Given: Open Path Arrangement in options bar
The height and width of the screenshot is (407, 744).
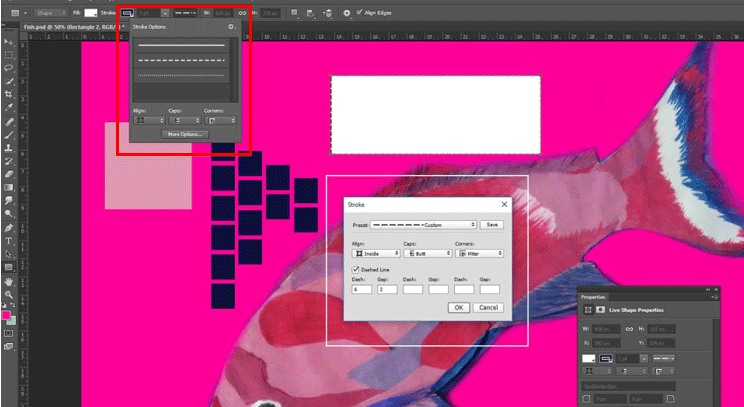Looking at the screenshot, I should click(328, 13).
